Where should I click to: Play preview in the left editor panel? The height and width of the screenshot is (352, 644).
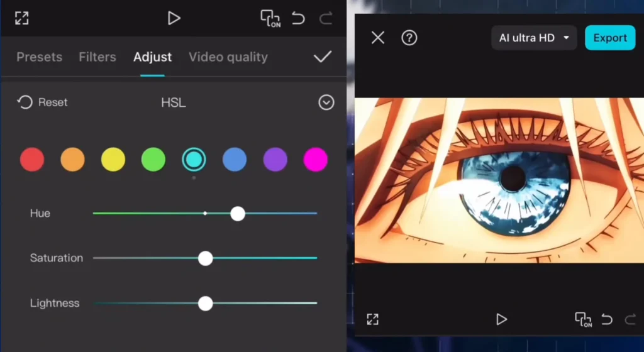coord(174,18)
